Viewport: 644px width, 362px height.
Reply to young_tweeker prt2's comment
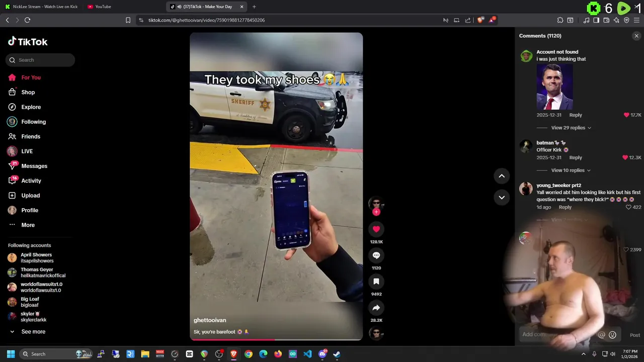point(565,207)
